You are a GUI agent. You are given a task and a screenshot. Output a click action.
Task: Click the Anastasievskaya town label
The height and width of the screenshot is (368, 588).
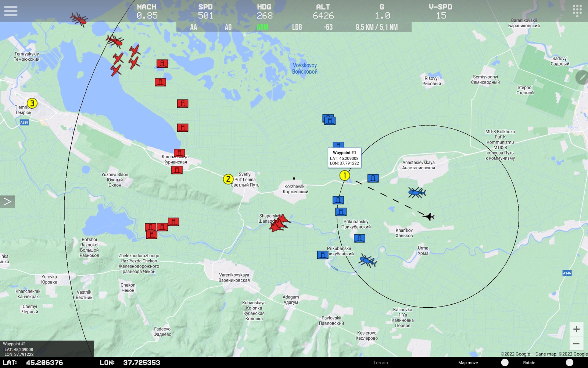click(x=418, y=165)
